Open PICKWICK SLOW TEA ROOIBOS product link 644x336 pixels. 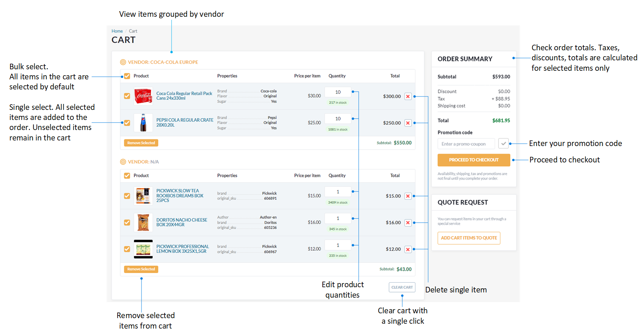[180, 196]
